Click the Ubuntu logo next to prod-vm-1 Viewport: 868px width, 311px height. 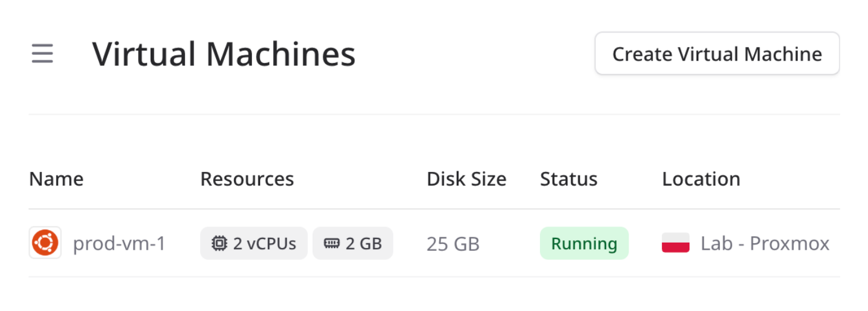click(x=45, y=243)
